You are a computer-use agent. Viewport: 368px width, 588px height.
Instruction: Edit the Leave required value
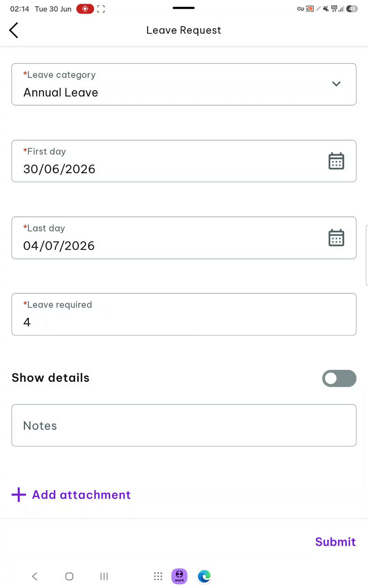(184, 314)
